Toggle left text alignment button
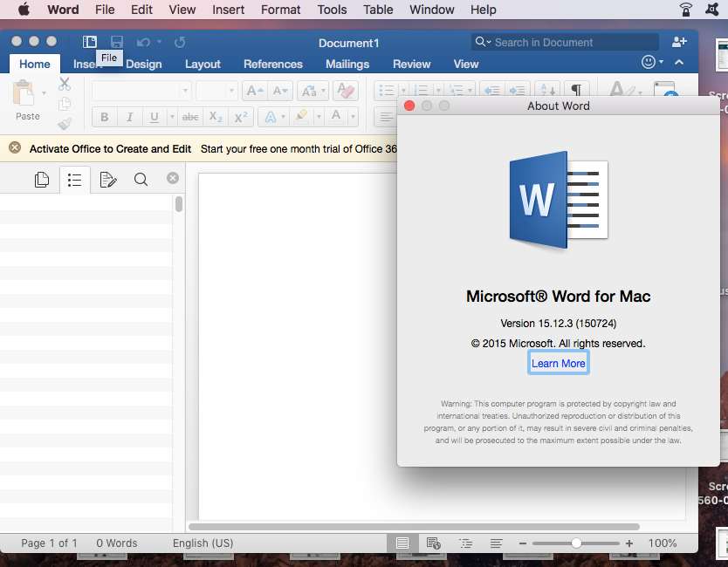 (386, 117)
